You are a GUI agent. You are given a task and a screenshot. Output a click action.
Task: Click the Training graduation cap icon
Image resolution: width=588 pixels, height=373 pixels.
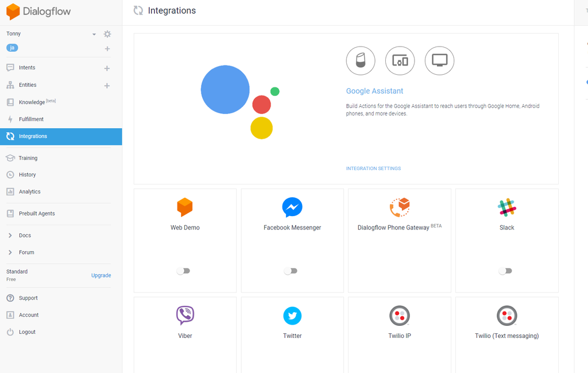10,158
